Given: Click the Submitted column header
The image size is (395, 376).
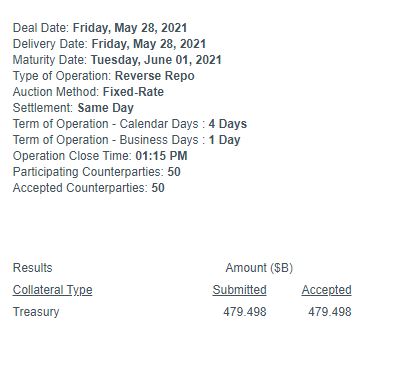Looking at the screenshot, I should tap(239, 290).
